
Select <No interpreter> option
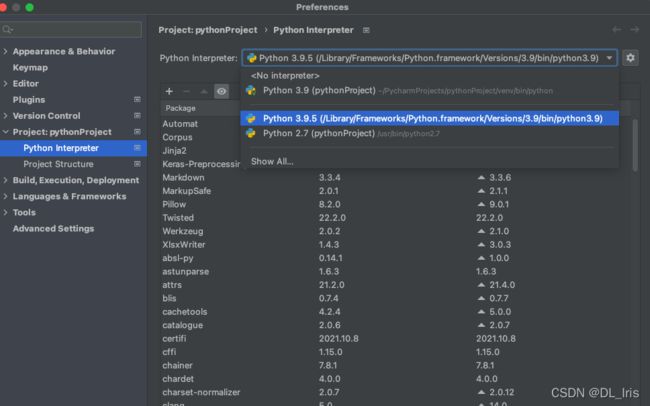click(x=429, y=75)
